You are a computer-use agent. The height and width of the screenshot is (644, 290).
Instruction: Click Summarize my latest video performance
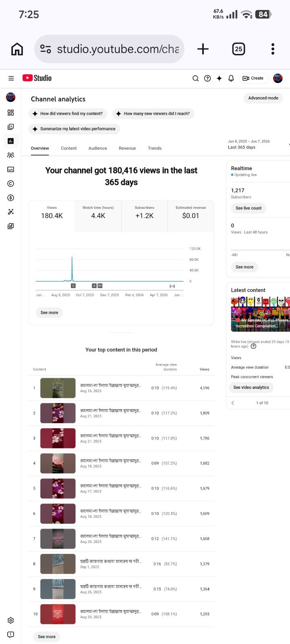[x=74, y=129]
